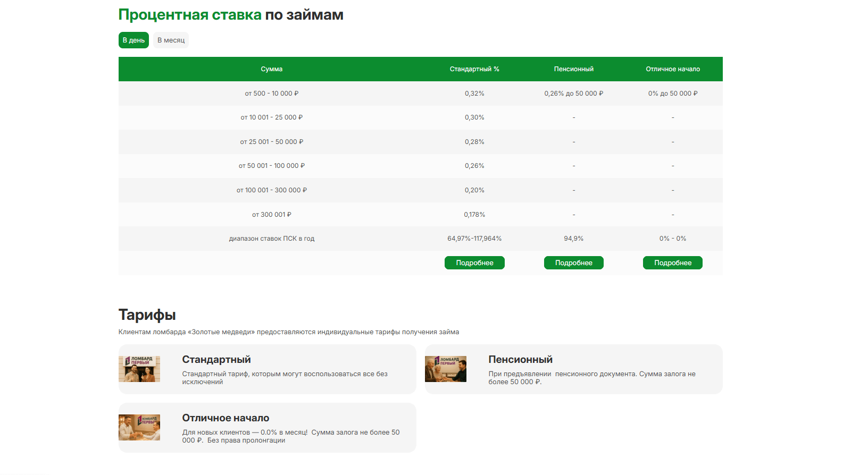
Task: Click the "Отличное начало" tariff card title
Action: pyautogui.click(x=226, y=418)
